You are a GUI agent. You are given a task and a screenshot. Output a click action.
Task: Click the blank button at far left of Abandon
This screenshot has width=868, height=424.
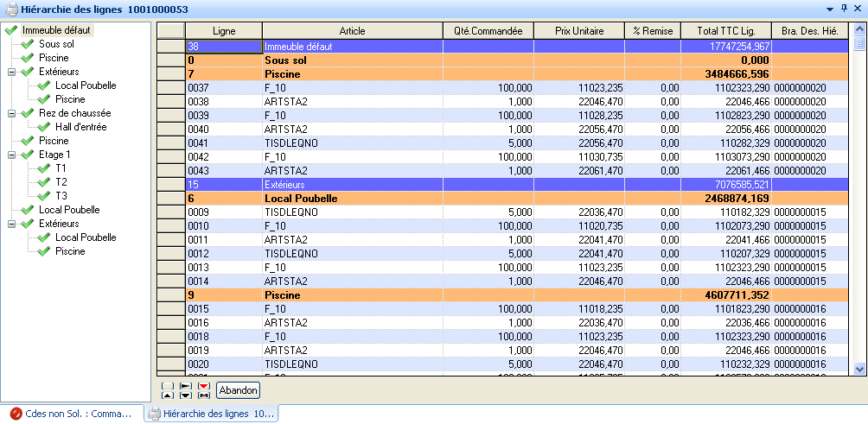point(168,386)
